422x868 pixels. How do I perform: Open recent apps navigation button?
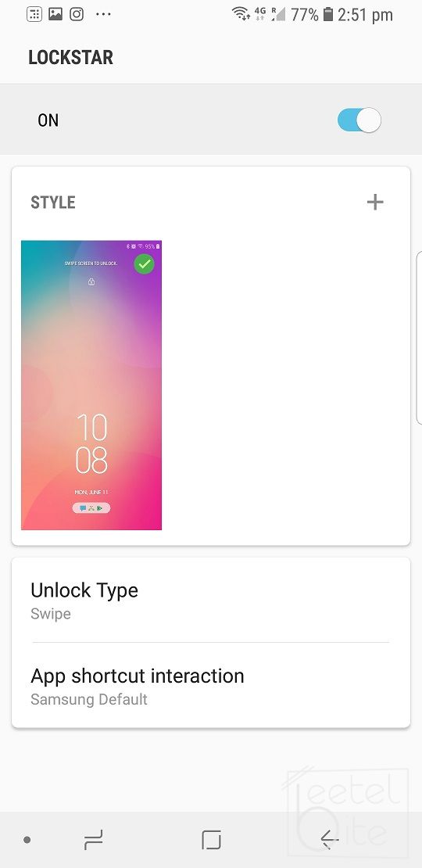pos(93,841)
